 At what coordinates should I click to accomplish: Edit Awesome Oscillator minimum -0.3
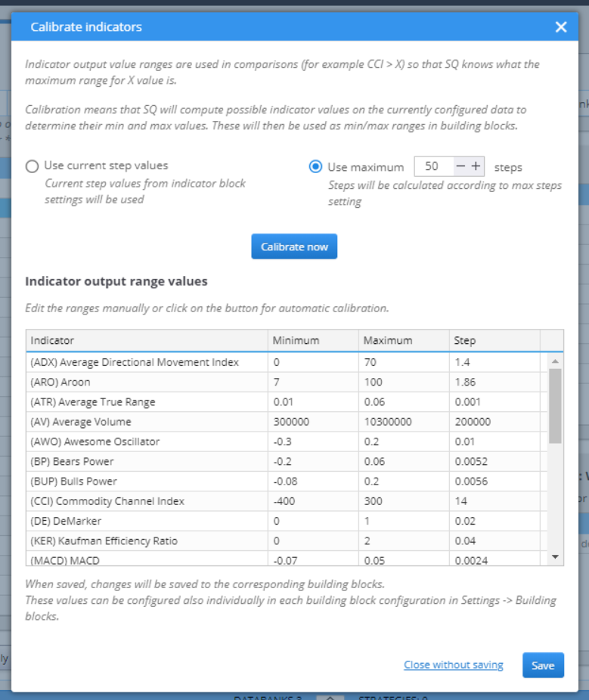coord(314,441)
